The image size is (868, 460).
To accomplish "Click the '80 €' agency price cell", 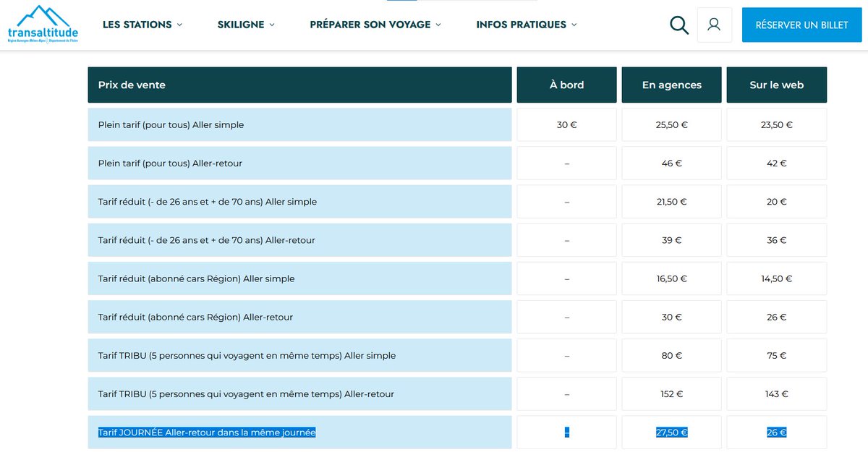I will tap(672, 355).
